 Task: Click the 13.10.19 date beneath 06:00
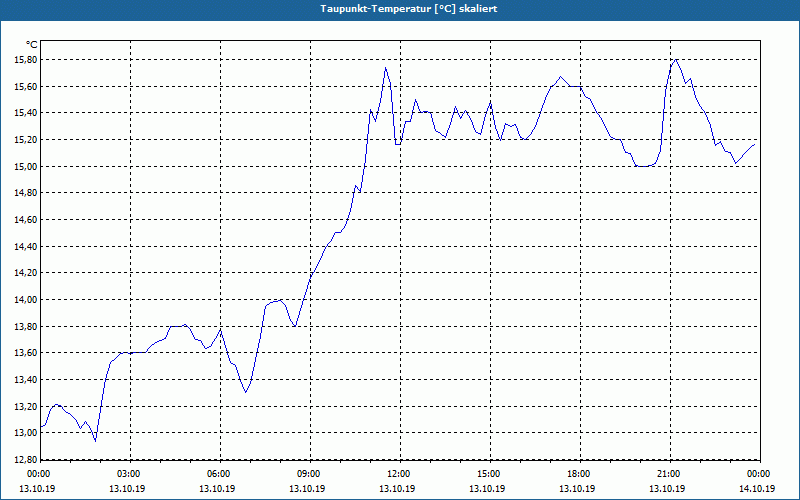[x=217, y=488]
